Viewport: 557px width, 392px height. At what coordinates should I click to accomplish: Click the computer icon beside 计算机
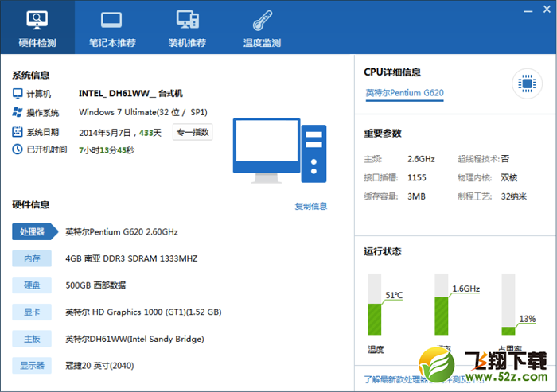point(18,94)
